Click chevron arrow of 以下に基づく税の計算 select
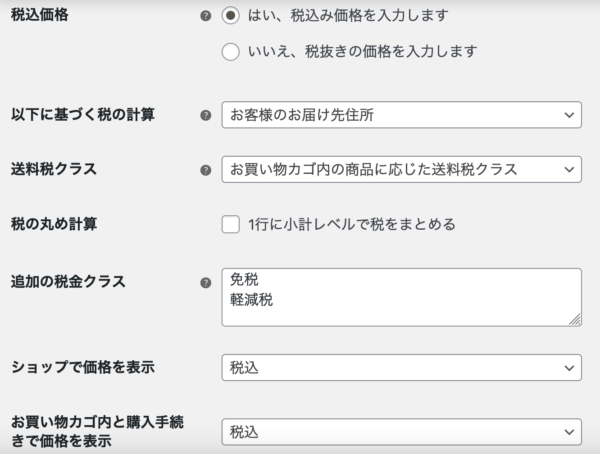This screenshot has height=454, width=600. (569, 115)
